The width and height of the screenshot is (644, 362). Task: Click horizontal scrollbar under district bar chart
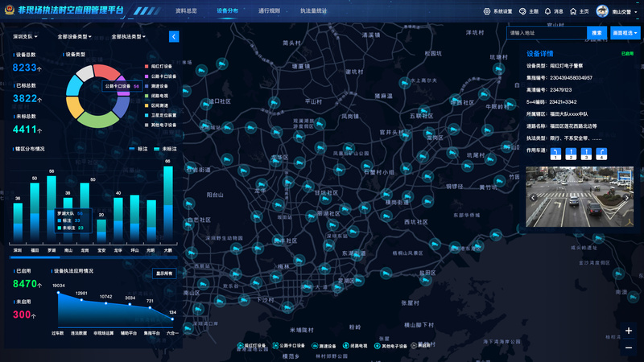[93, 257]
